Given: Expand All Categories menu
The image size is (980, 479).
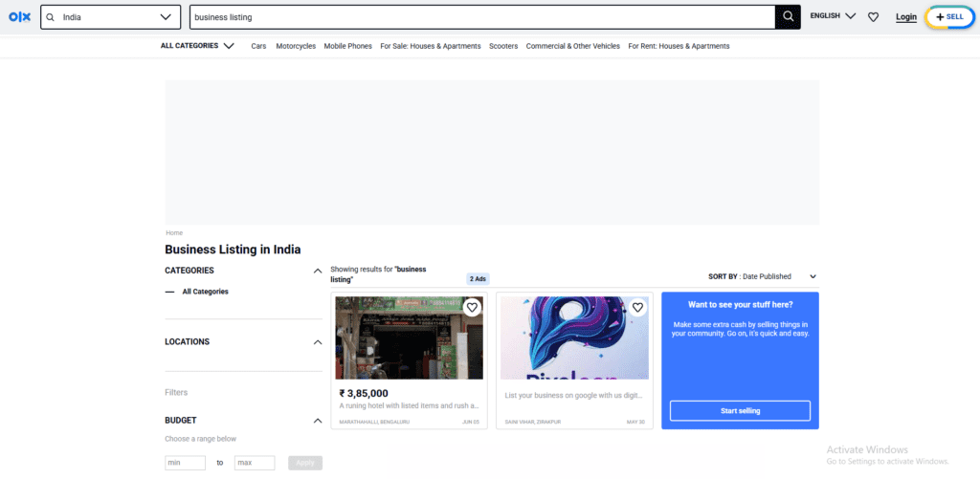Looking at the screenshot, I should 197,46.
